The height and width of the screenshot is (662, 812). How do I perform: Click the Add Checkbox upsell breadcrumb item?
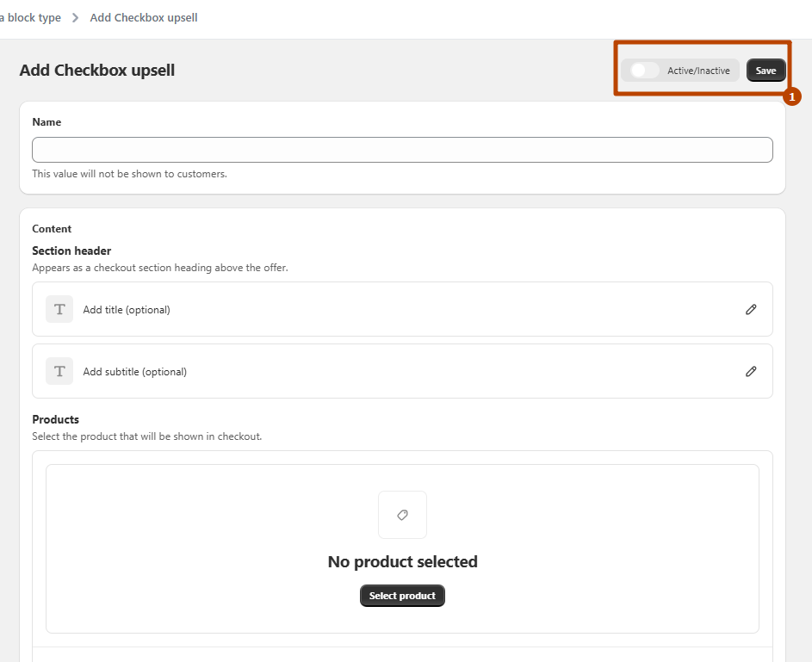[144, 18]
